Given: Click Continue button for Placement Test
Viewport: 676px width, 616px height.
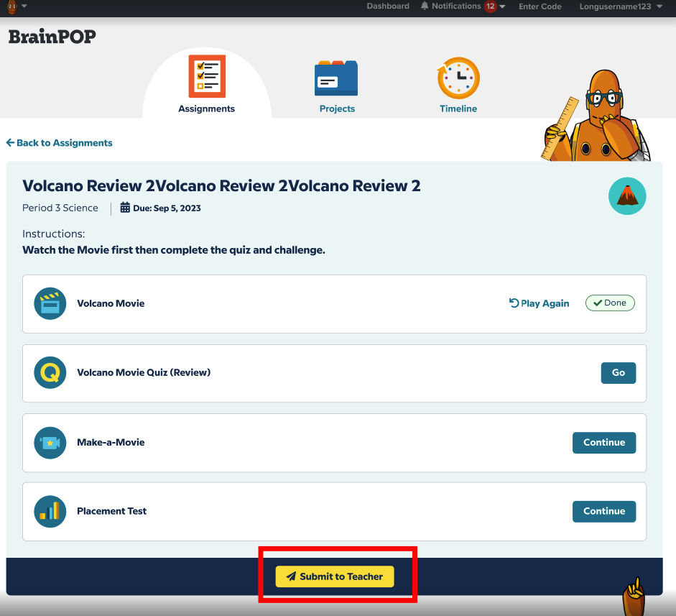Looking at the screenshot, I should tap(603, 511).
